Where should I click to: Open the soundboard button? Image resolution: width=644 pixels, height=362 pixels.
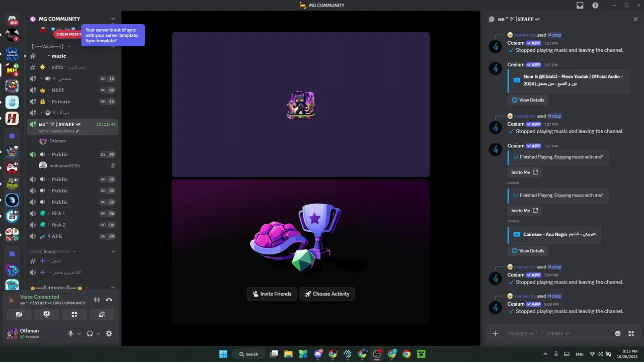[x=102, y=315]
